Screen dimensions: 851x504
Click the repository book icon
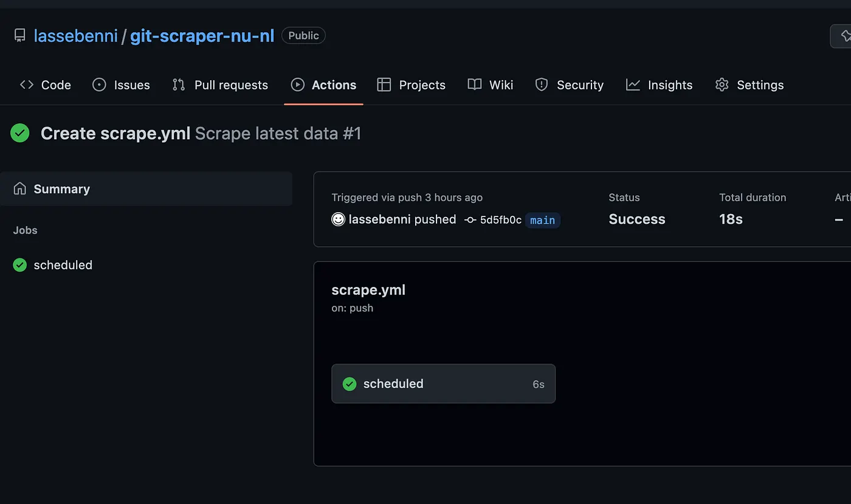[20, 36]
